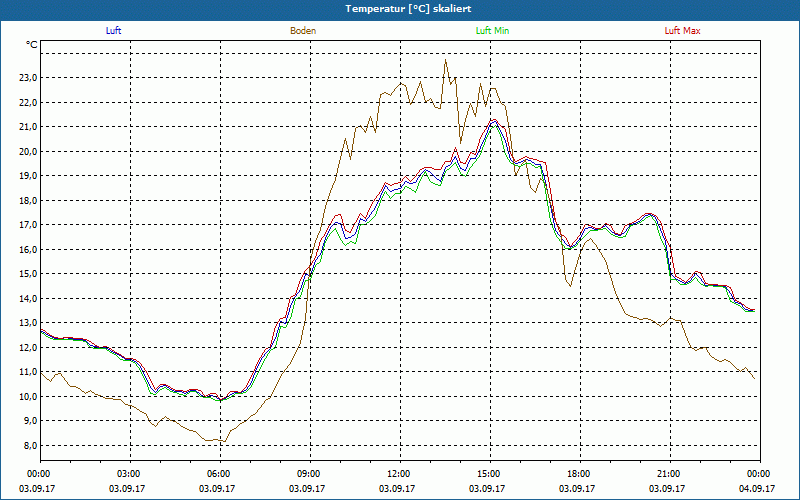Click the 'Boden' legend label
Viewport: 800px width, 500px height.
tap(303, 31)
